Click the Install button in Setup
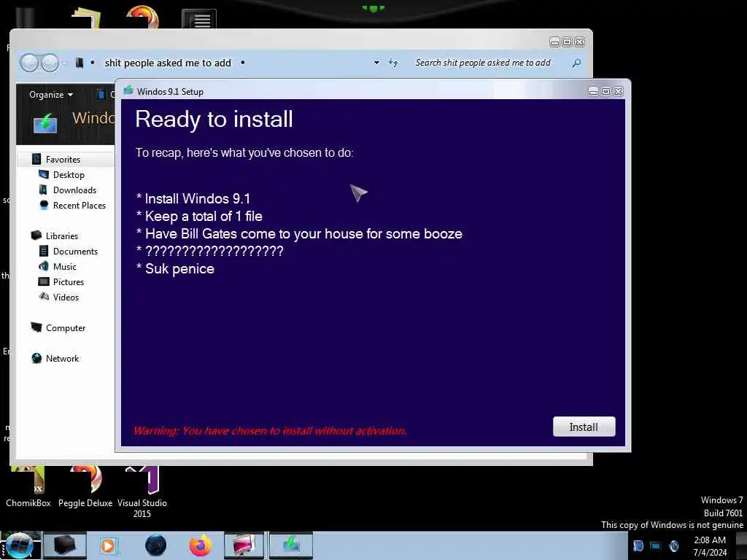Image resolution: width=747 pixels, height=560 pixels. [584, 427]
